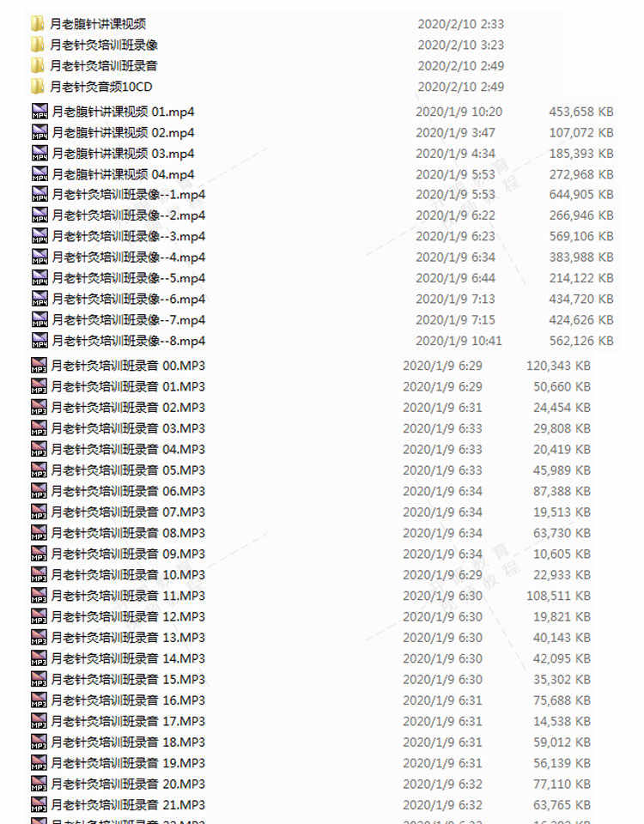This screenshot has height=824, width=644.
Task: Click MP3 icon of 月老针灸培训班录音 11.MP3
Action: pyautogui.click(x=39, y=596)
